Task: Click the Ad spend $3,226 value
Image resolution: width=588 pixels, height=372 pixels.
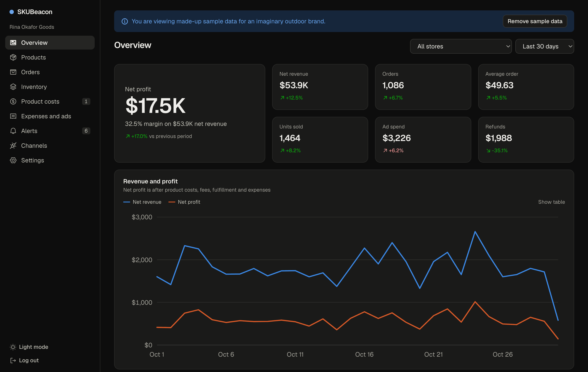Action: (396, 138)
